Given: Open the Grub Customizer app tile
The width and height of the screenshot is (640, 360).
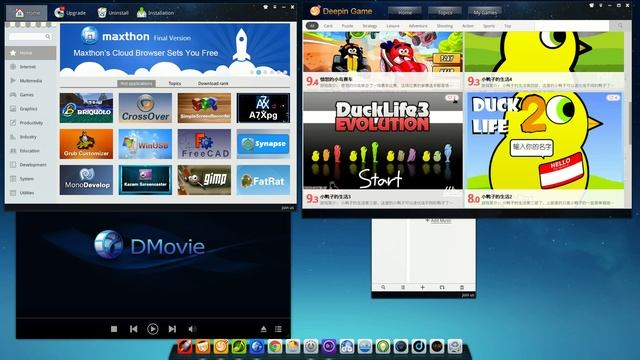Looking at the screenshot, I should pos(86,144).
